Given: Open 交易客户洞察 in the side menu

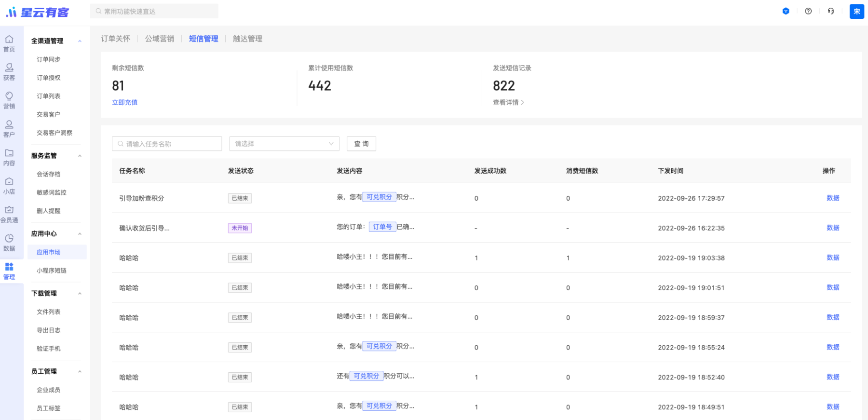Looking at the screenshot, I should pos(54,133).
